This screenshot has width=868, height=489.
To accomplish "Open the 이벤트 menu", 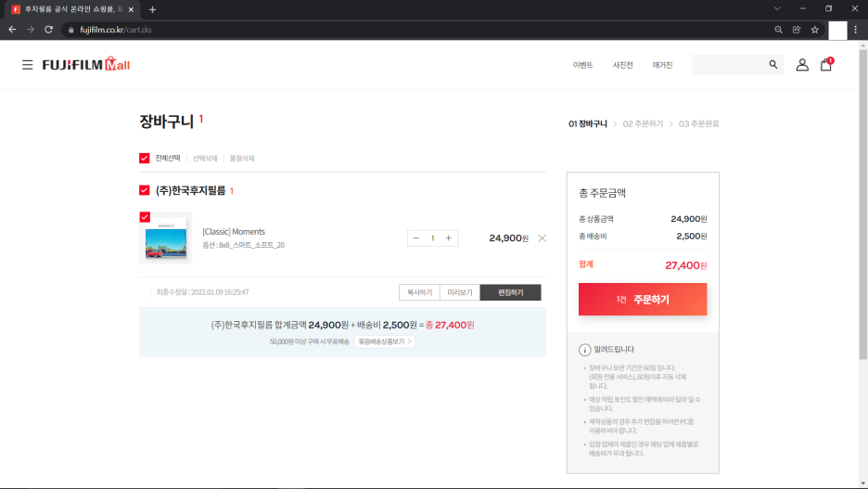I will 583,65.
